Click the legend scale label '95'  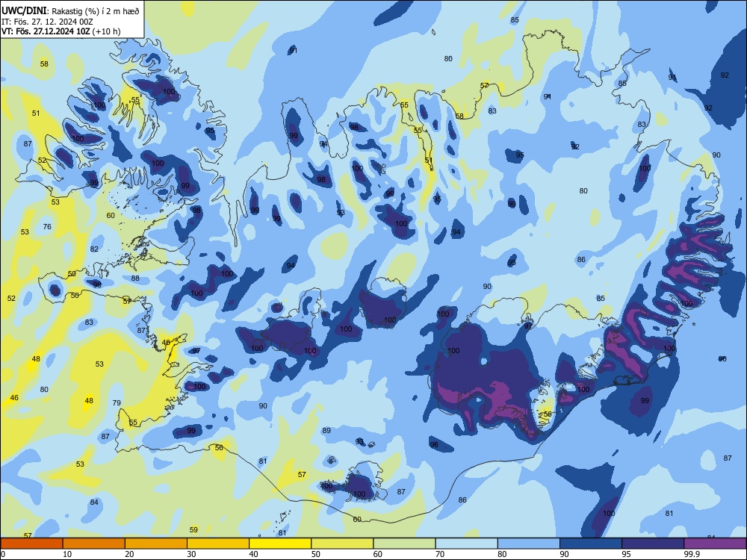(627, 554)
